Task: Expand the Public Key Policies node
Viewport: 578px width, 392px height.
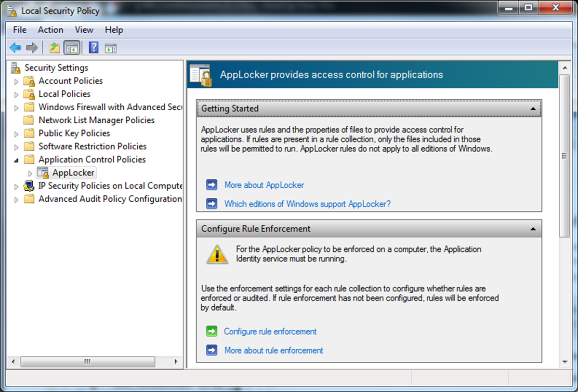Action: tap(17, 134)
